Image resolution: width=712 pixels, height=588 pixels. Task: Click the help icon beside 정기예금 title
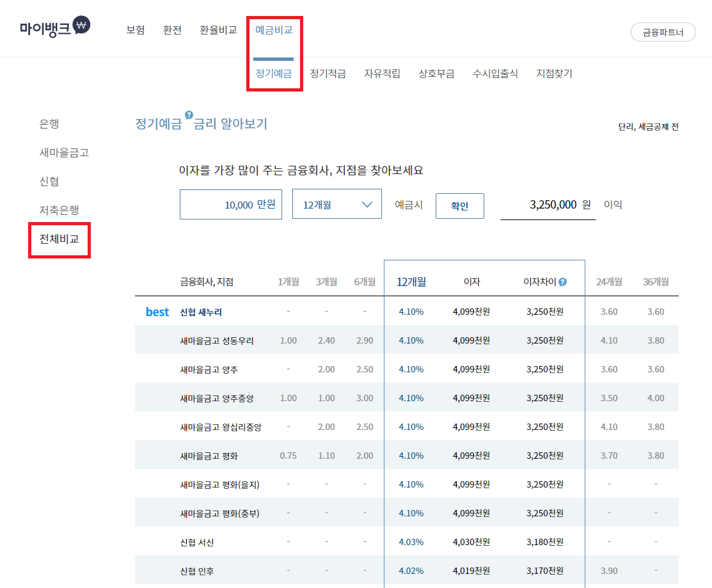pyautogui.click(x=189, y=115)
